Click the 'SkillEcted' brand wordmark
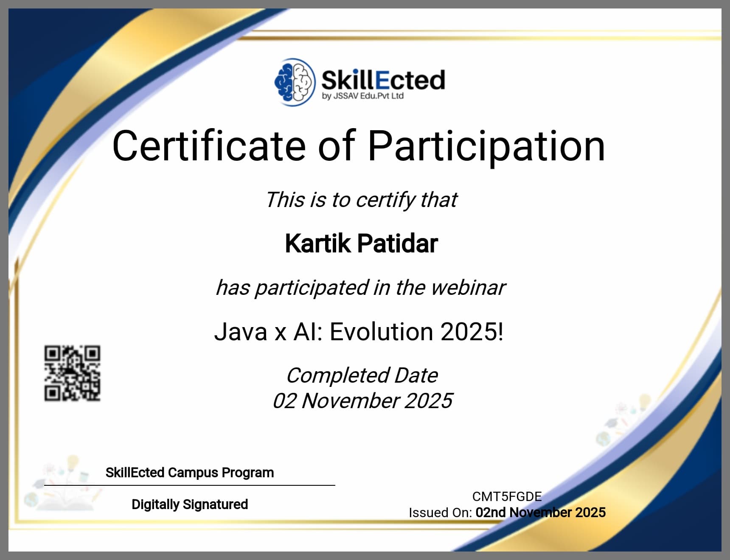 383,80
